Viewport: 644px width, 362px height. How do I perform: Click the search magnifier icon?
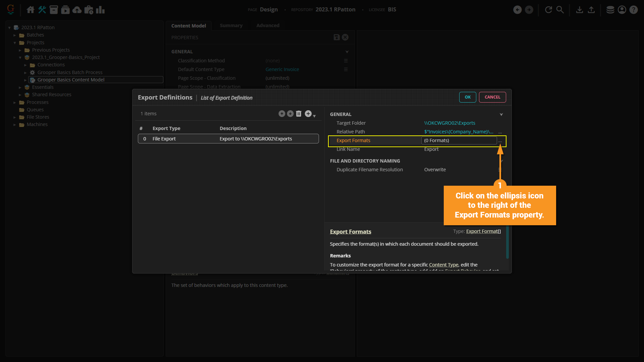(560, 10)
